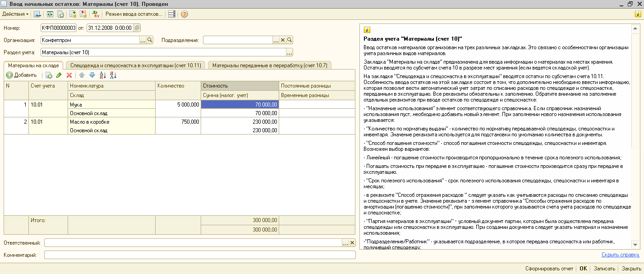Click the Добавить button
The width and height of the screenshot is (644, 274).
(x=22, y=75)
